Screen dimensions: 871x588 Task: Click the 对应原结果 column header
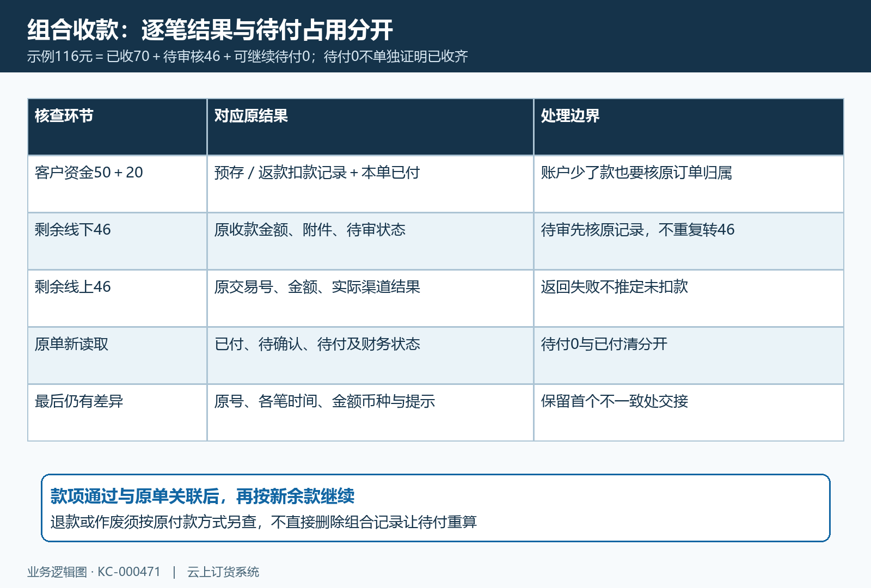click(x=370, y=127)
